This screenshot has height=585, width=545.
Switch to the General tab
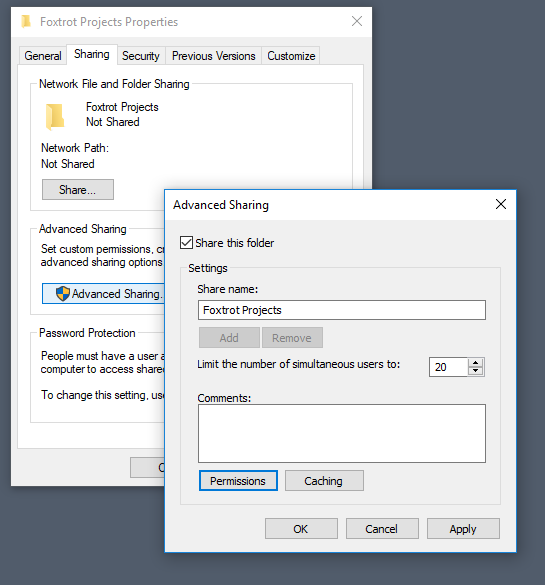coord(43,56)
